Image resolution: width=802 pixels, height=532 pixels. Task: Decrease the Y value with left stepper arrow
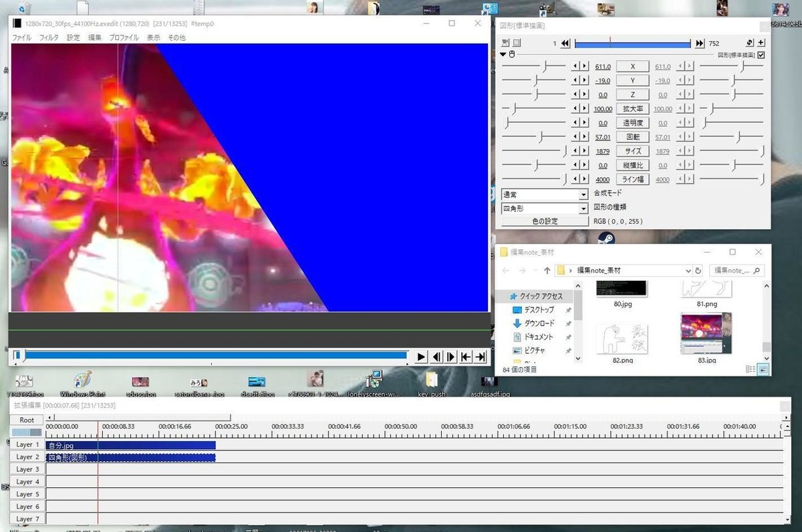click(575, 80)
